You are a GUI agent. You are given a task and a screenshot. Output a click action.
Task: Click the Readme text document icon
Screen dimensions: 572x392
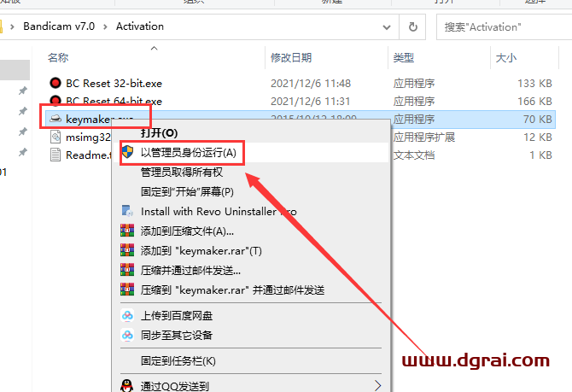[55, 155]
